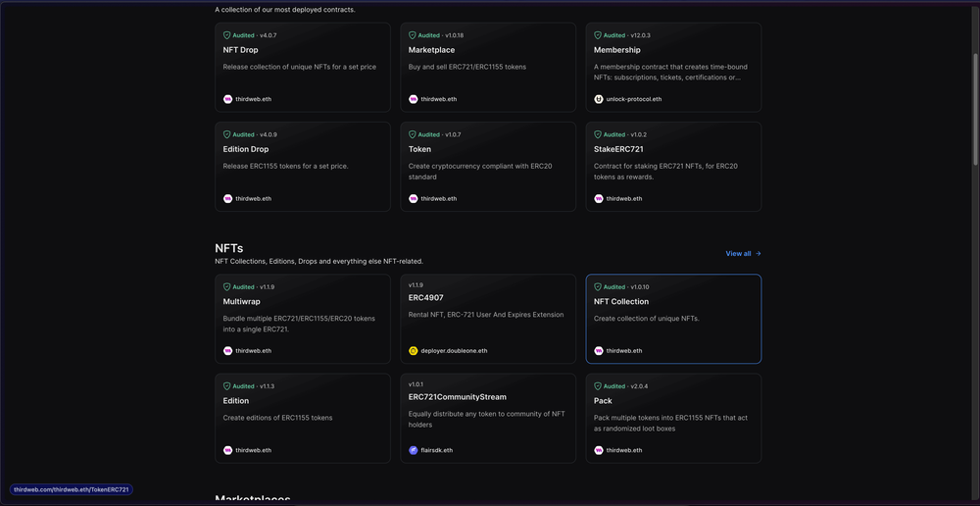Open the View all NFTs link
This screenshot has width=980, height=506.
point(739,254)
